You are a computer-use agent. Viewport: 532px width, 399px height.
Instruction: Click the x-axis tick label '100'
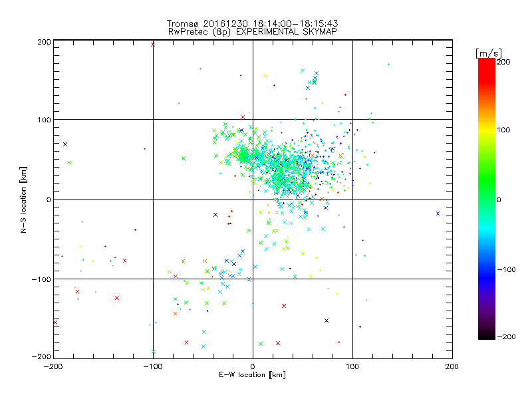[352, 366]
